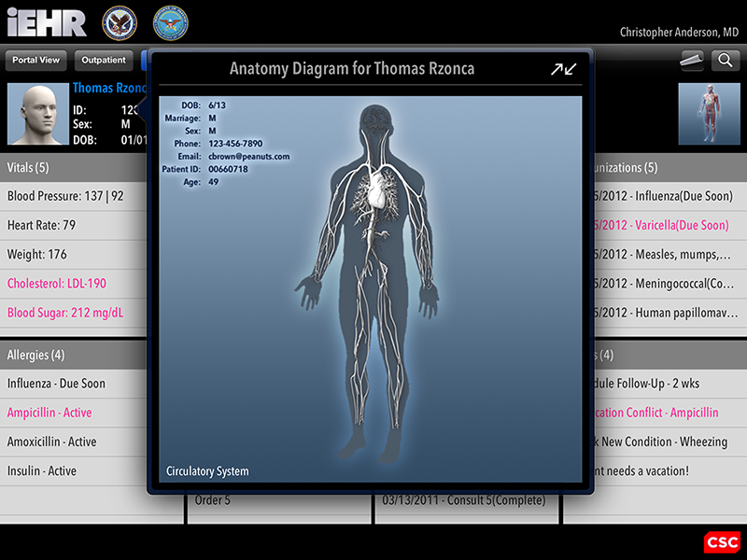Click the Veterans Affairs seal icon
This screenshot has height=560, width=747.
pos(119,22)
